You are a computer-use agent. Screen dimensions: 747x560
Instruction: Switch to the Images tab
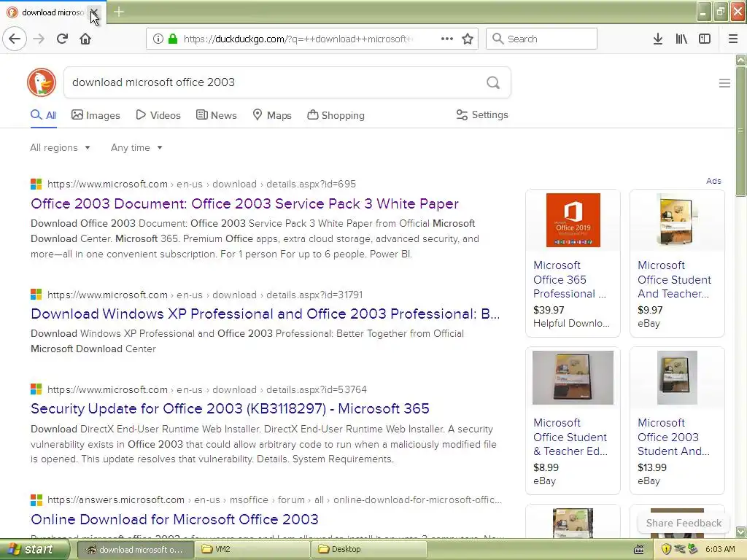[x=96, y=115]
